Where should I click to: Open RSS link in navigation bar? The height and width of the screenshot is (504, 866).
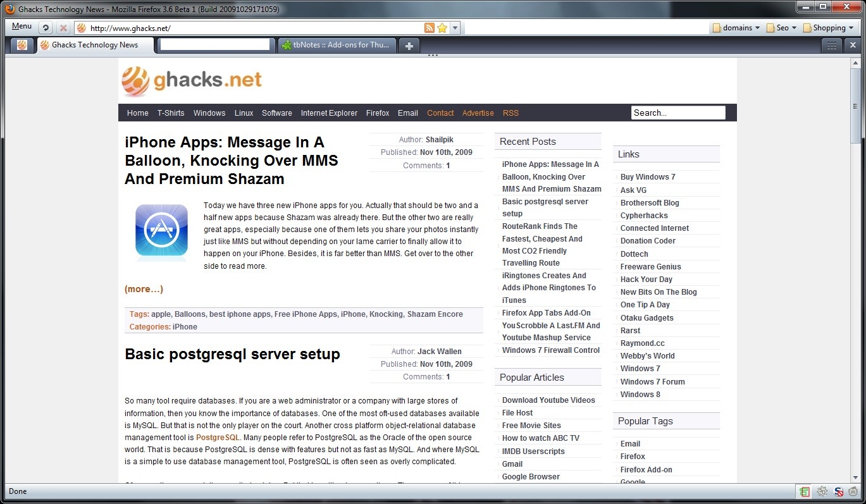510,113
